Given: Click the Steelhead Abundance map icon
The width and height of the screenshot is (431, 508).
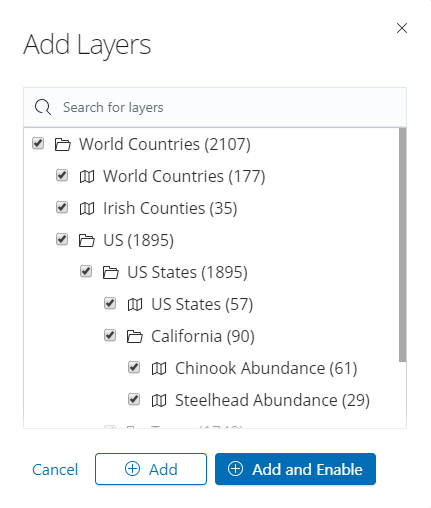Looking at the screenshot, I should (159, 401).
